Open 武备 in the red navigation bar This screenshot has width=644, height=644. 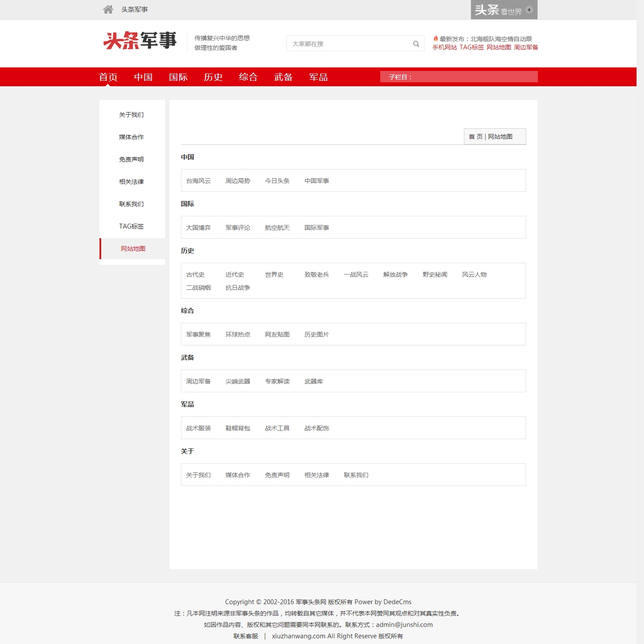point(283,77)
